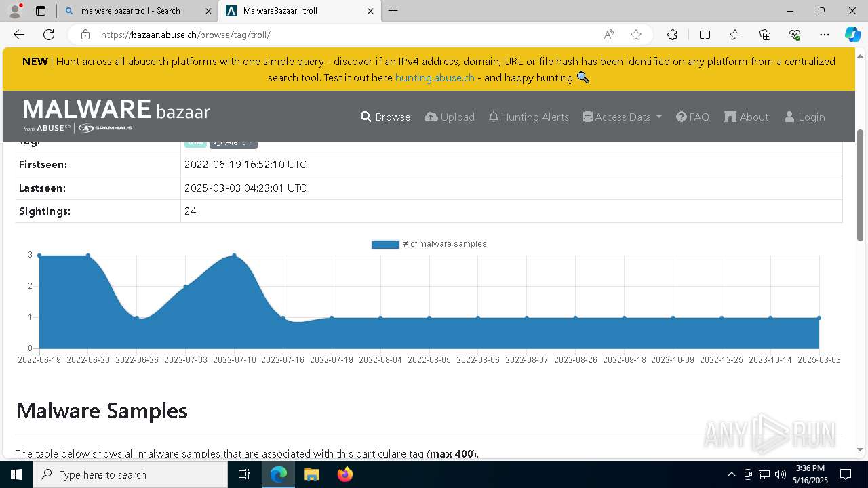Follow the hunting.abuse.ch link
This screenshot has height=488, width=868.
(435, 77)
